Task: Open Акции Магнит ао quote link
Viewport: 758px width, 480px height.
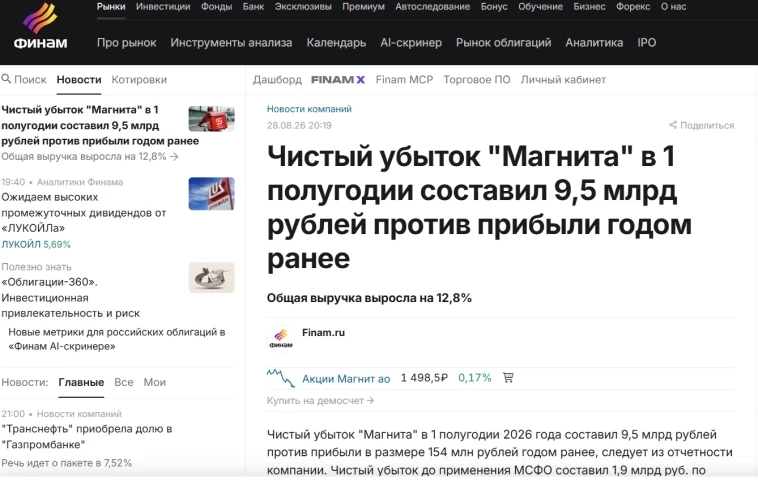Action: (346, 379)
